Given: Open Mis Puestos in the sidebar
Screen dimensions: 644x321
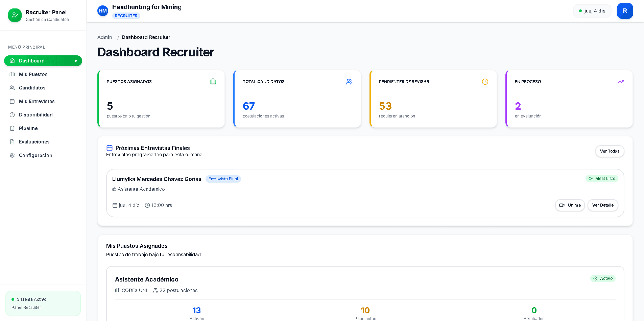Looking at the screenshot, I should click(33, 74).
